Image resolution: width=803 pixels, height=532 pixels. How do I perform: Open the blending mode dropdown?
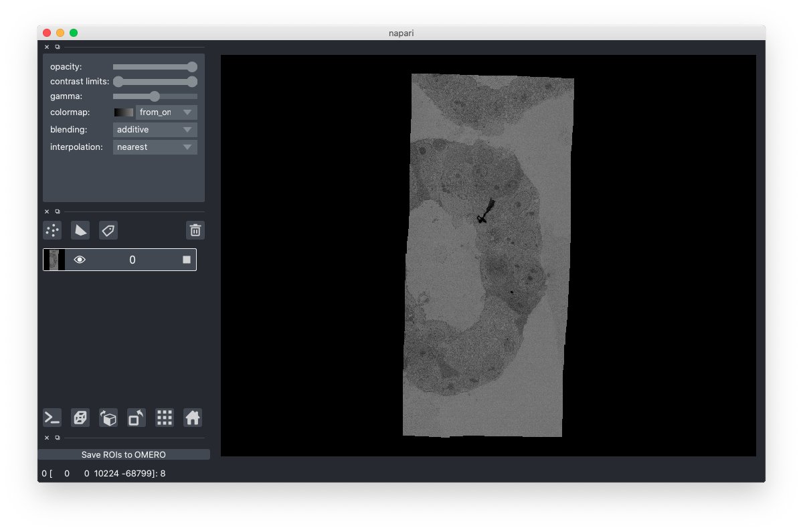(x=155, y=129)
